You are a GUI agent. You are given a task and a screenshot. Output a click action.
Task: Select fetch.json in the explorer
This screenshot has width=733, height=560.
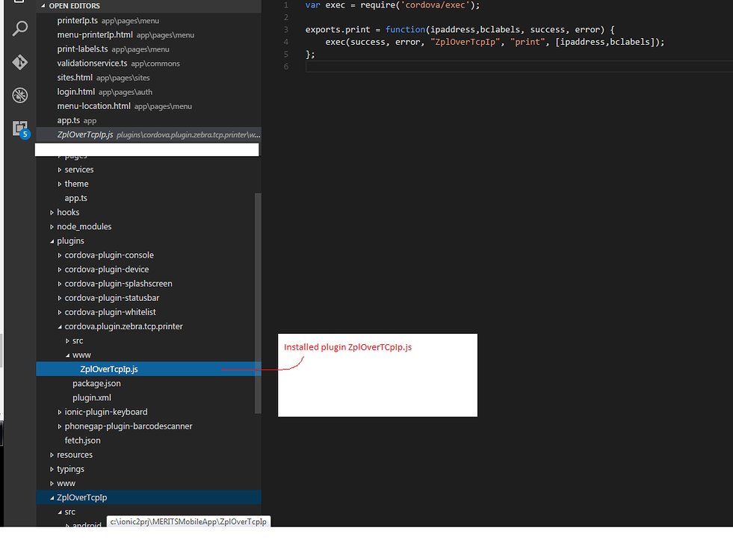pyautogui.click(x=82, y=440)
